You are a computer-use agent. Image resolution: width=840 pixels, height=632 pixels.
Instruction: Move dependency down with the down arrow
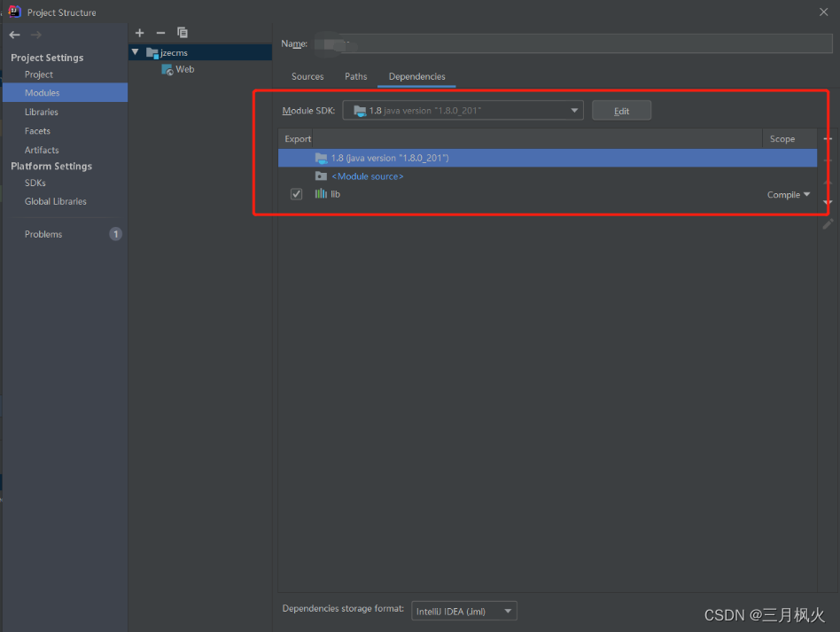point(828,203)
